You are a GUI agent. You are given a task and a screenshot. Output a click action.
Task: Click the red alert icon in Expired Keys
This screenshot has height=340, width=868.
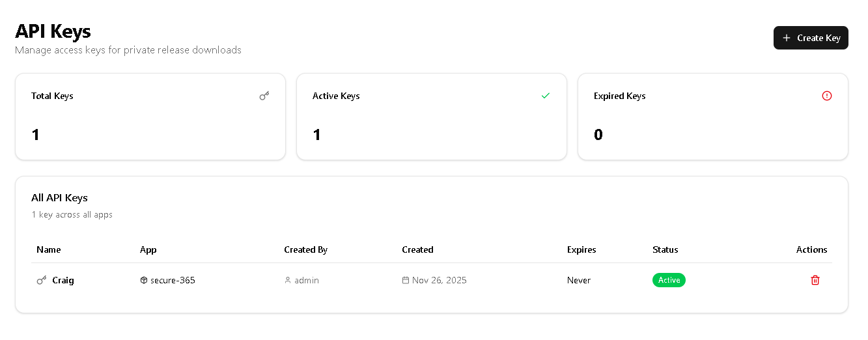pos(827,96)
